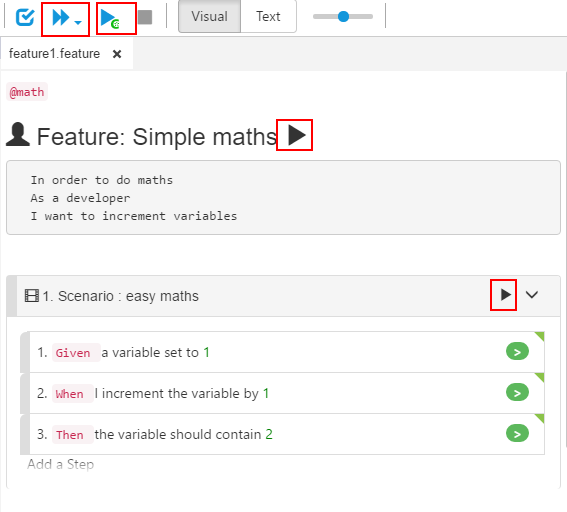Close the feature1.feature tab
This screenshot has height=512, width=567.
(117, 54)
